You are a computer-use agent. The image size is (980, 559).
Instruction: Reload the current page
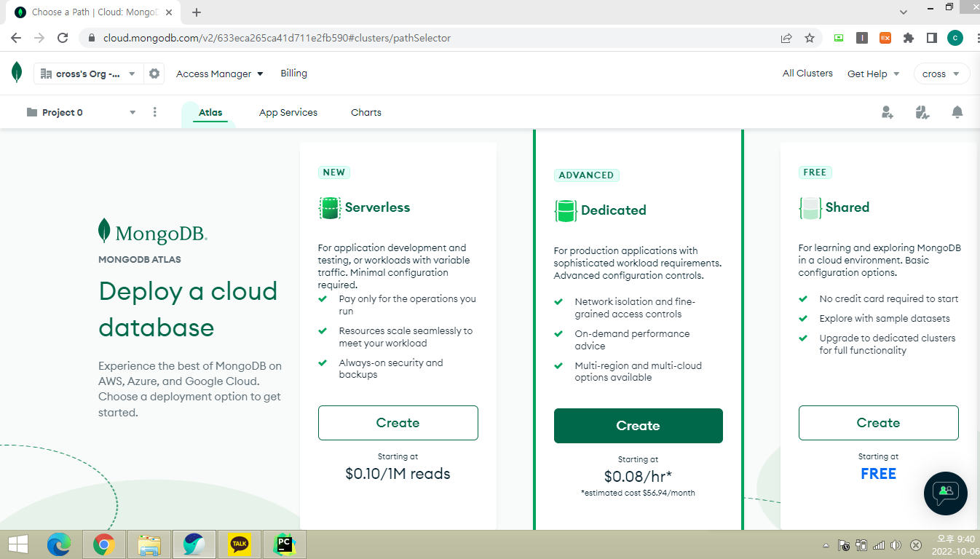click(63, 38)
